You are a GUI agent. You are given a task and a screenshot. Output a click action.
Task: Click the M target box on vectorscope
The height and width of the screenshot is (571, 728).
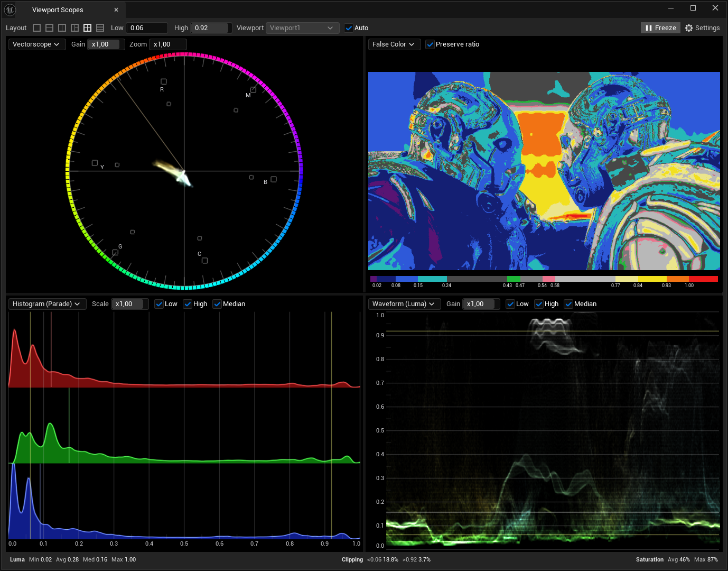coord(253,89)
